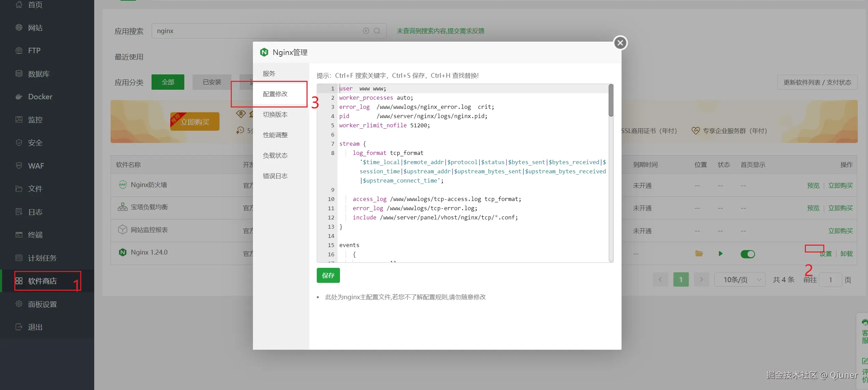This screenshot has height=390, width=868.
Task: Open the WAF shield icon
Action: tap(19, 166)
